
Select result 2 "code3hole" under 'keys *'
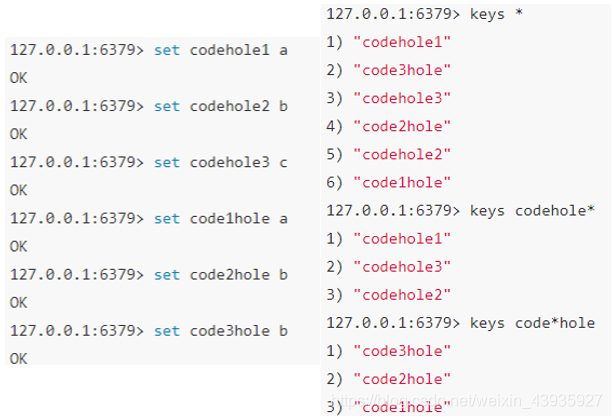(402, 71)
